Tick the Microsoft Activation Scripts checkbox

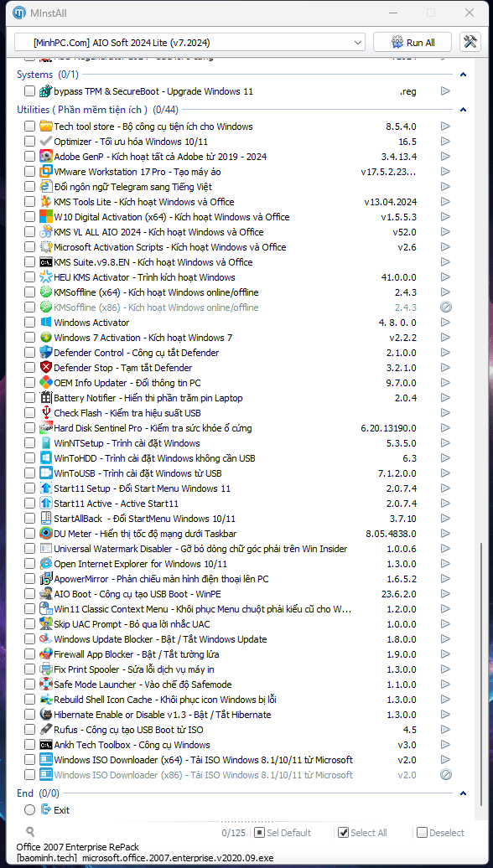(29, 247)
